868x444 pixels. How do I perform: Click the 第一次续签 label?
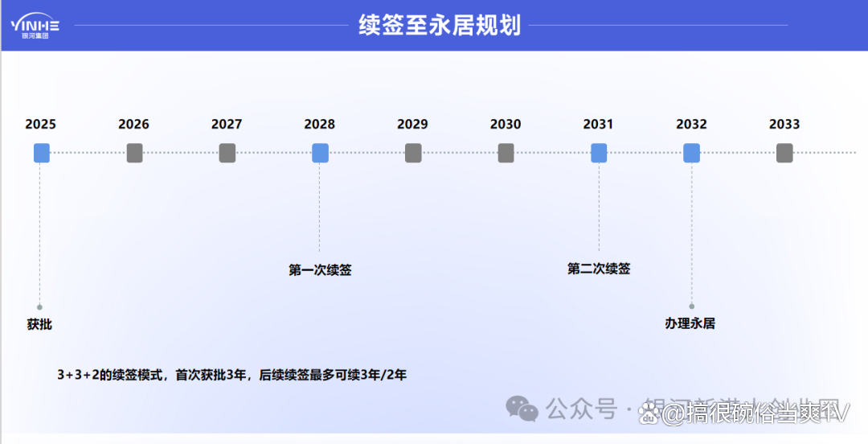point(320,270)
